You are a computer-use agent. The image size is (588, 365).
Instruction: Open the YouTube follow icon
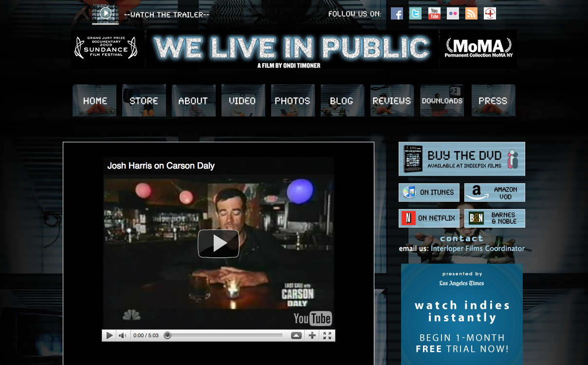click(434, 14)
